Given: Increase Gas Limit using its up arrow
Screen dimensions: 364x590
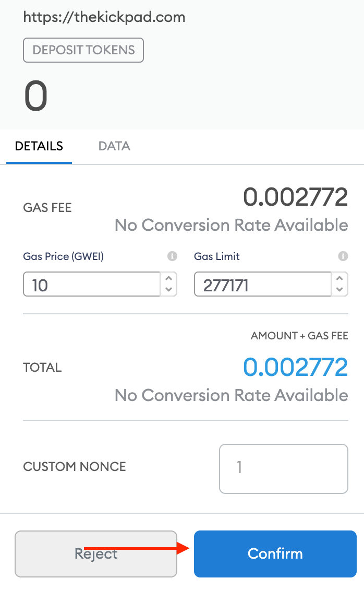Looking at the screenshot, I should 340,279.
